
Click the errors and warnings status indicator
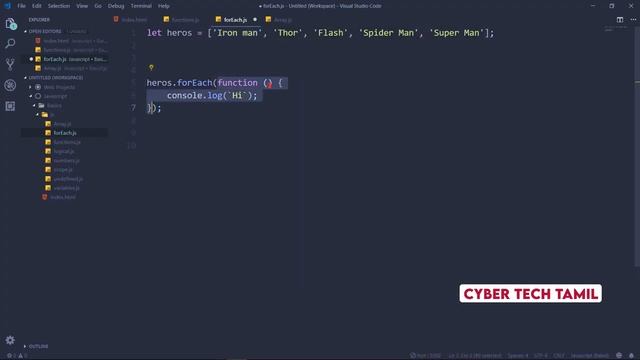(x=16, y=356)
